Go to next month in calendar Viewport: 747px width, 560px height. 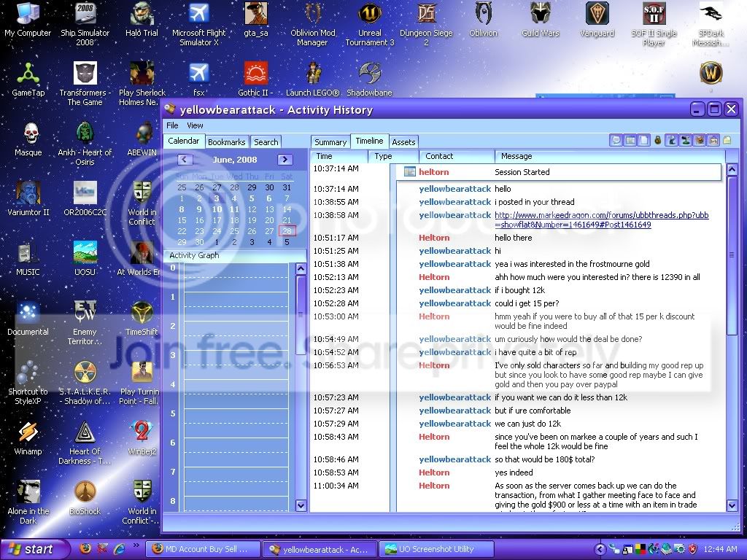[x=285, y=160]
